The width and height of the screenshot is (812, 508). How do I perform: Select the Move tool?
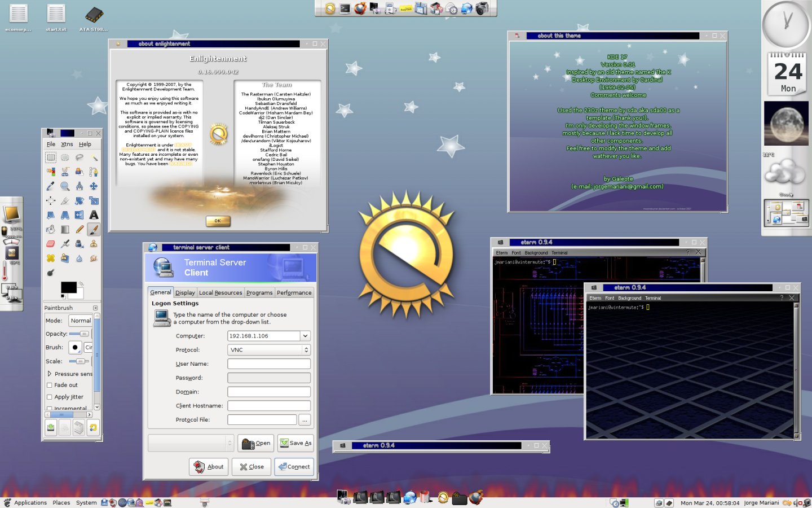coord(94,186)
